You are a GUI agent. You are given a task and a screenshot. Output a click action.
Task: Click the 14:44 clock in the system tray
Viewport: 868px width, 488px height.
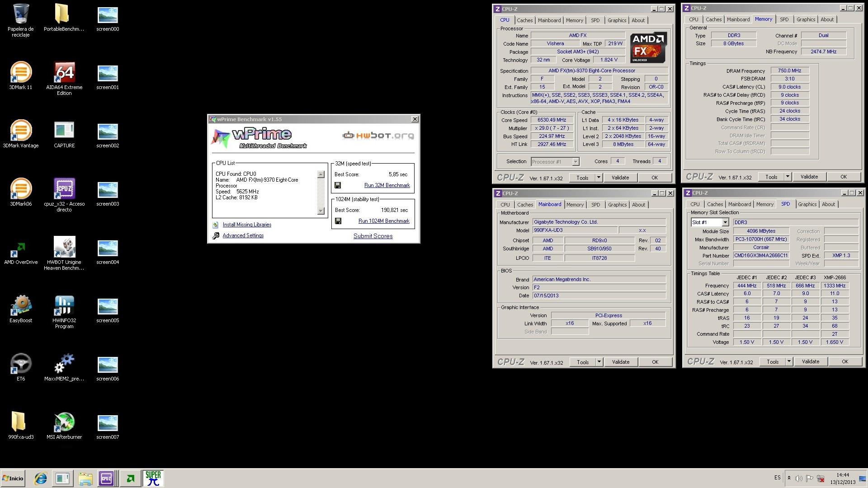[x=843, y=475]
